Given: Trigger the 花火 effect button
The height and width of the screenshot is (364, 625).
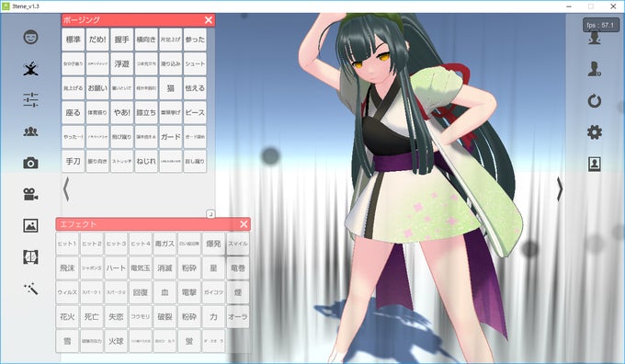Looking at the screenshot, I should click(67, 316).
